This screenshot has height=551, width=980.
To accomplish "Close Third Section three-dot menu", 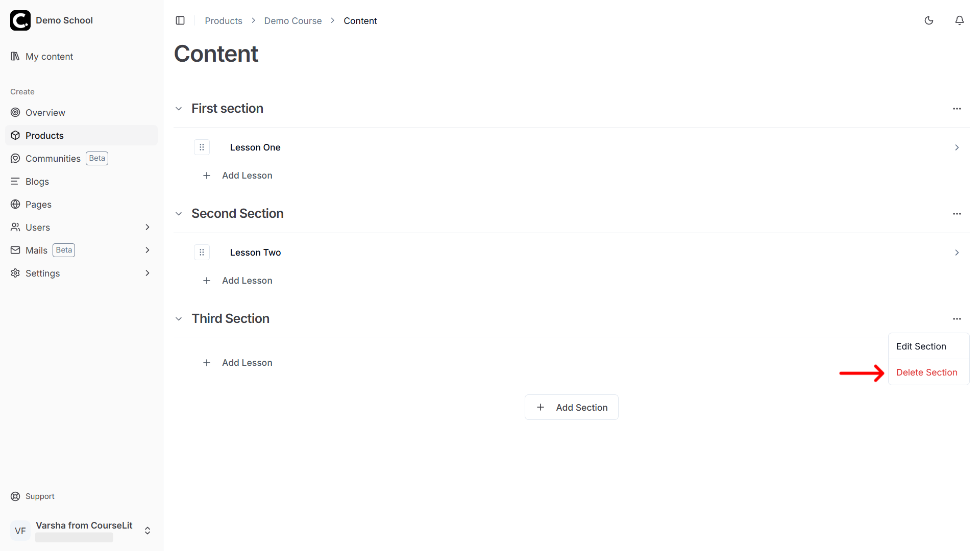I will point(957,319).
